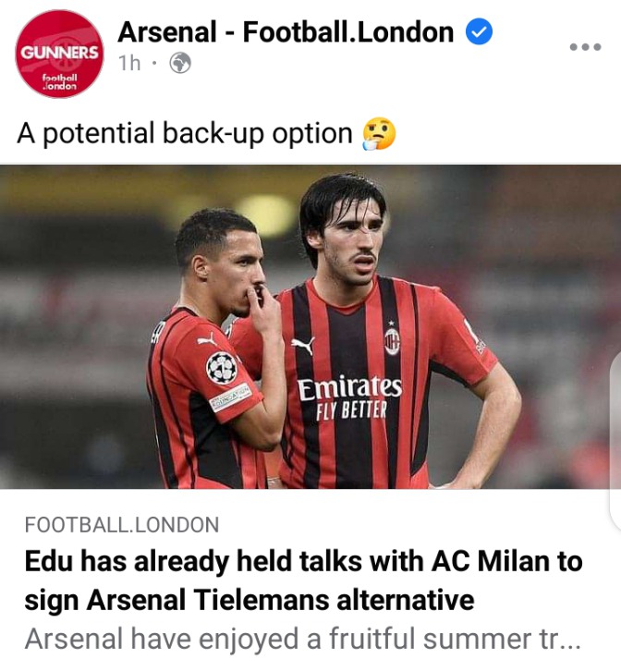Click the 1h post timestamp
621x672 pixels.
click(129, 63)
